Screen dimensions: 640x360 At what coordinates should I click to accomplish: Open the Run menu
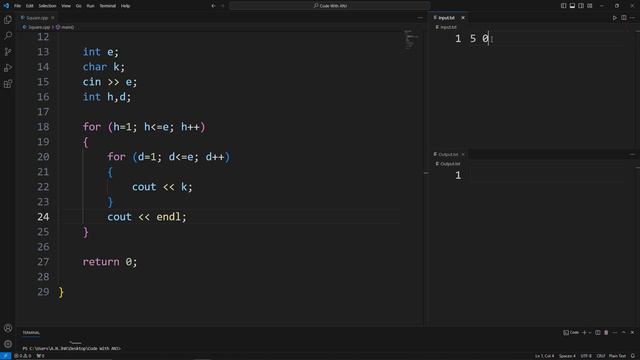coord(90,6)
